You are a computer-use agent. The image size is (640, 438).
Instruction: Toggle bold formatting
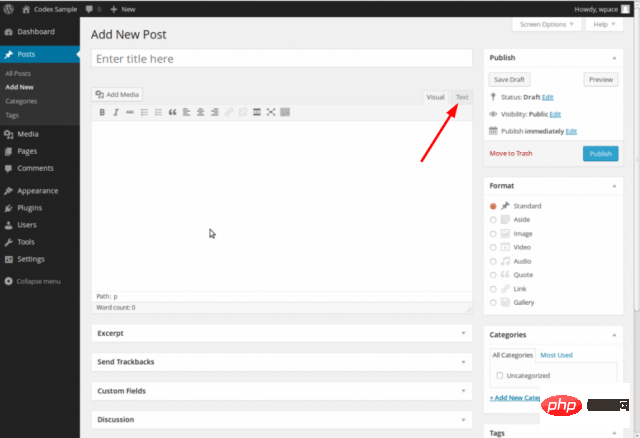[x=102, y=112]
